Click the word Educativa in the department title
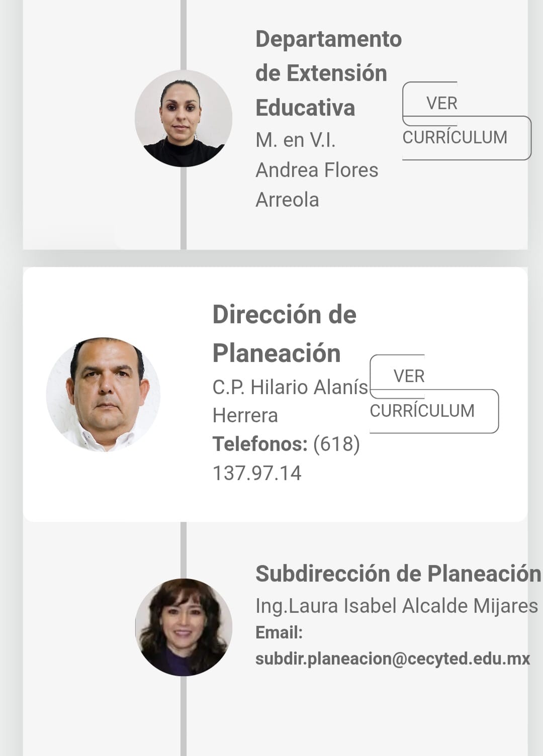Image resolution: width=543 pixels, height=756 pixels. coord(305,108)
